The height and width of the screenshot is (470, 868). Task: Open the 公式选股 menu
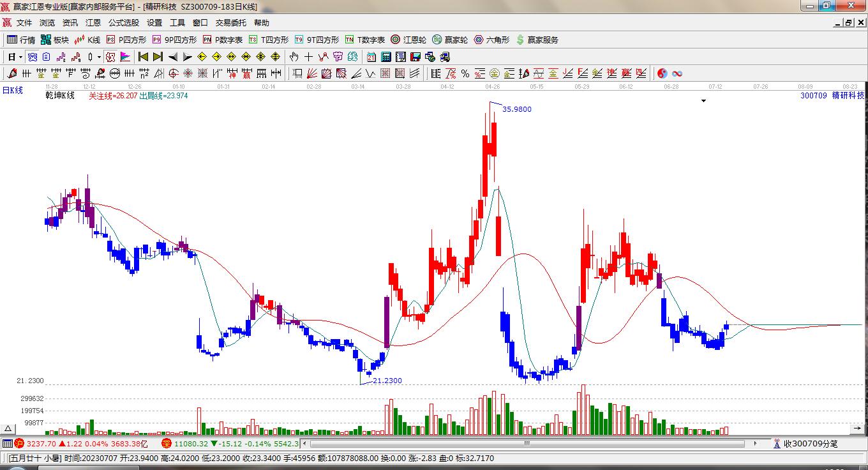click(123, 22)
